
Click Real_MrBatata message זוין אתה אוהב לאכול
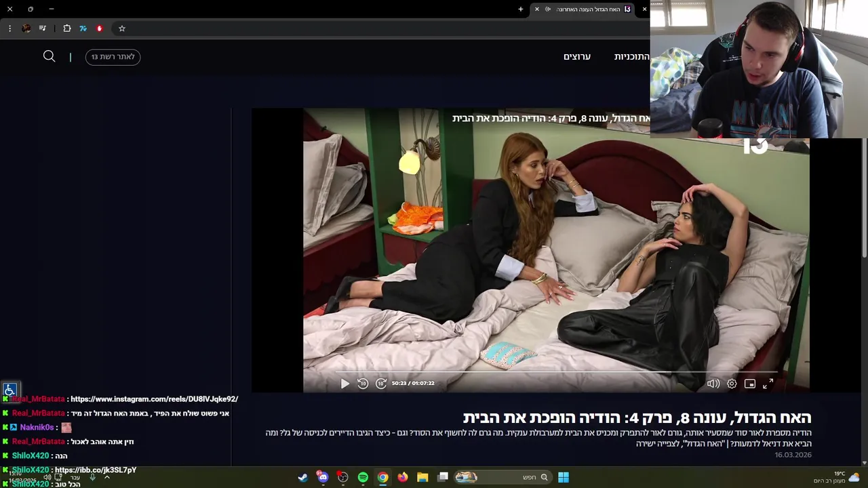102,442
